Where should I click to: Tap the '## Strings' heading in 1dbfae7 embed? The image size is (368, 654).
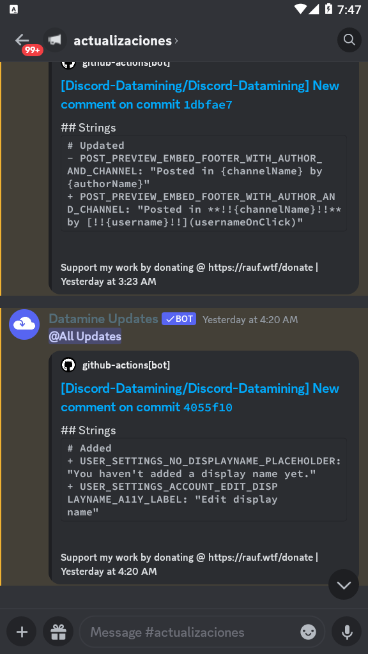(88, 128)
